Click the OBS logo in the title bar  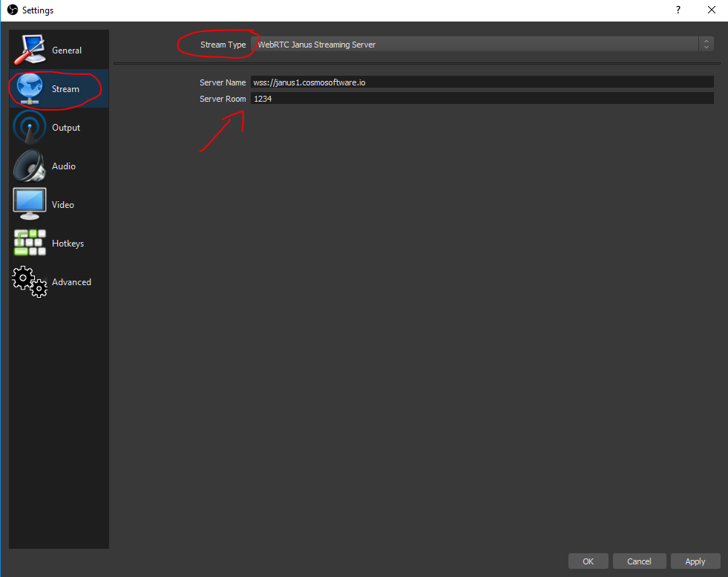(10, 10)
